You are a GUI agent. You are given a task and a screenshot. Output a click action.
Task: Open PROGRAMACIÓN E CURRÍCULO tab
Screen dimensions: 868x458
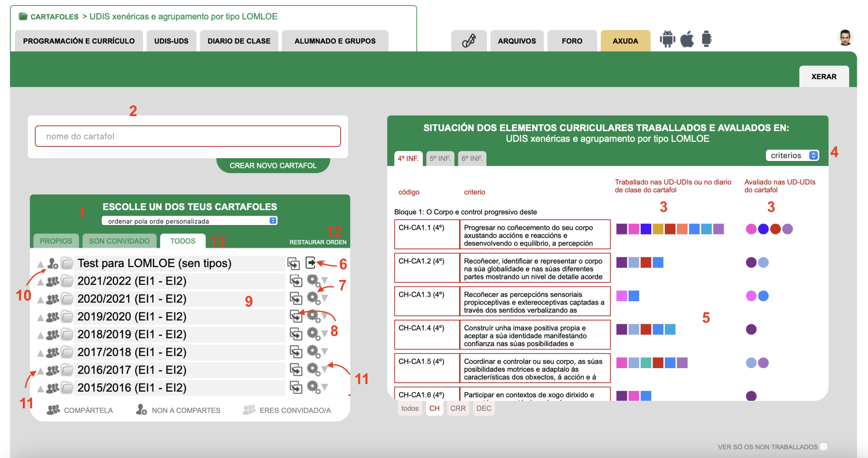(79, 41)
